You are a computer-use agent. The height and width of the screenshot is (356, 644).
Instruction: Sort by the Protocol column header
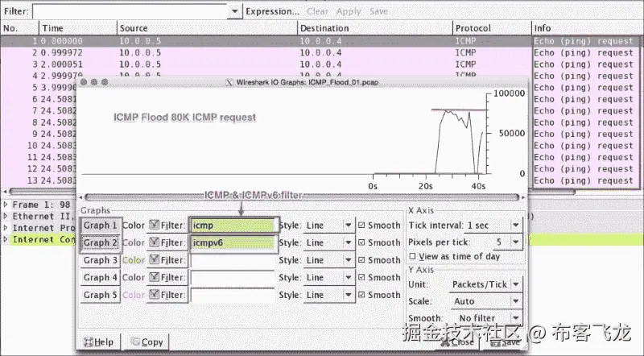[492, 28]
